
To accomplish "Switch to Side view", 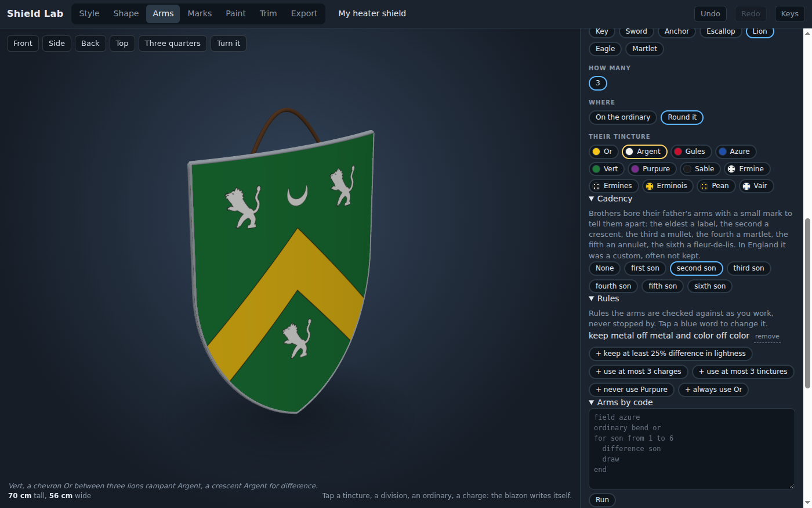I will point(57,44).
